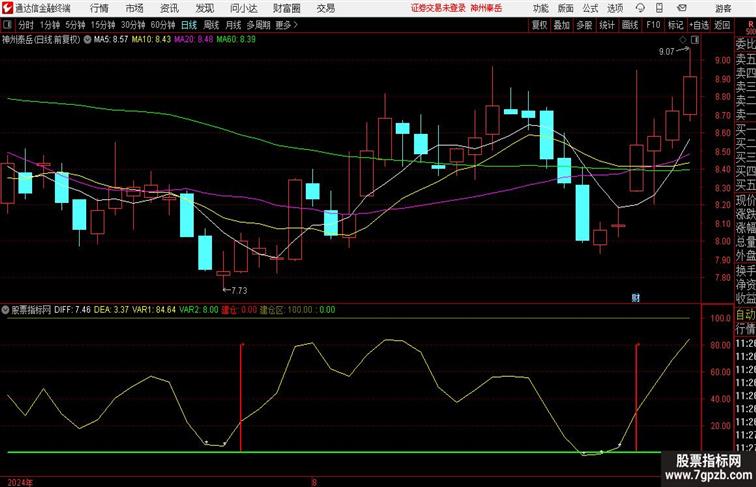The width and height of the screenshot is (756, 487).
Task: Open the 问小达 menu
Action: pyautogui.click(x=243, y=8)
